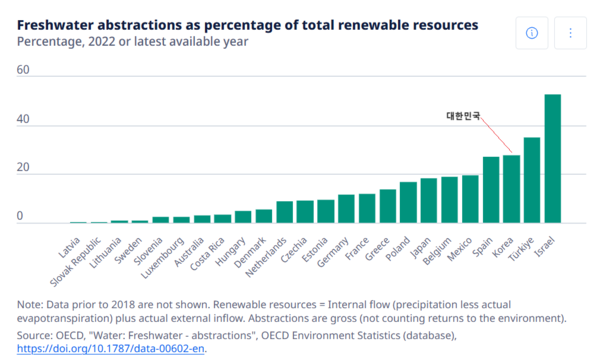Select the Poland bar in the chart
The image size is (600, 364).
(x=408, y=202)
